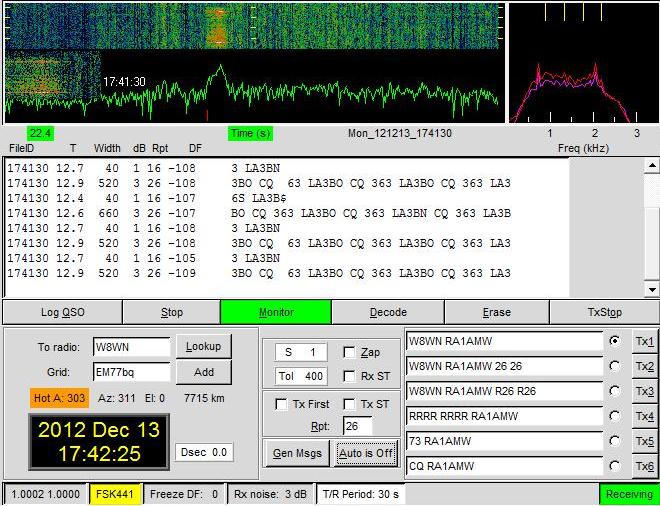Clear decoded text with Erase
The image size is (660, 506).
[497, 312]
